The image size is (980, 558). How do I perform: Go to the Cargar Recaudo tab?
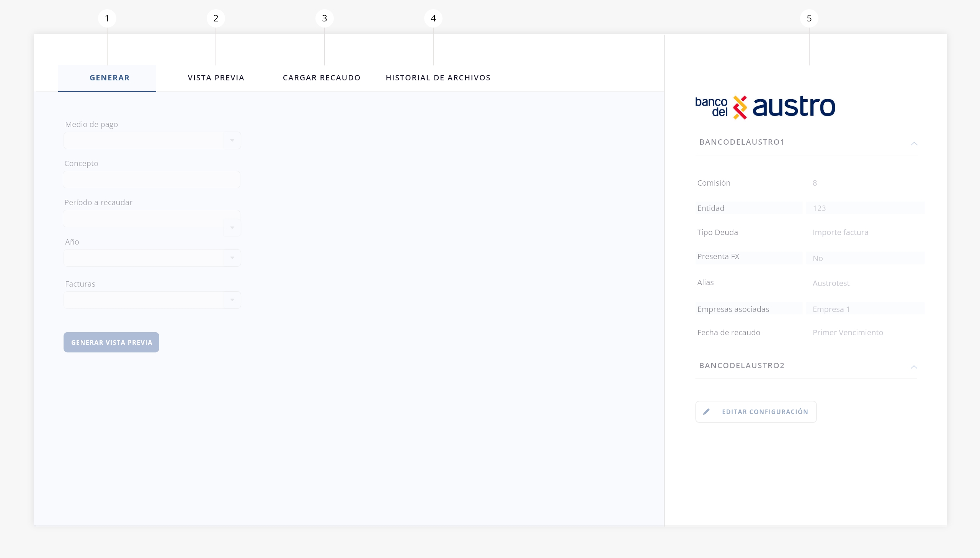click(x=321, y=78)
